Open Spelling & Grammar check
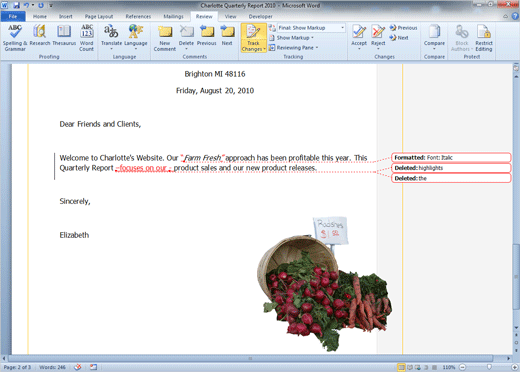Screen dimensions: 520x372 15,37
